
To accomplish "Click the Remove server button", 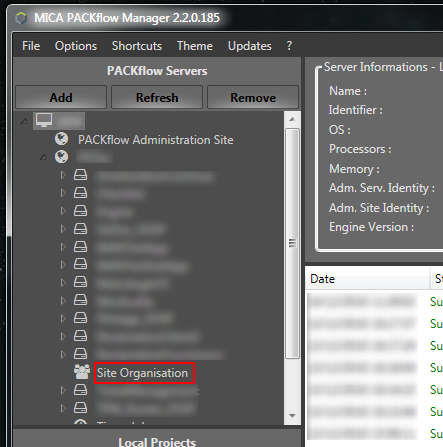I will click(x=253, y=97).
